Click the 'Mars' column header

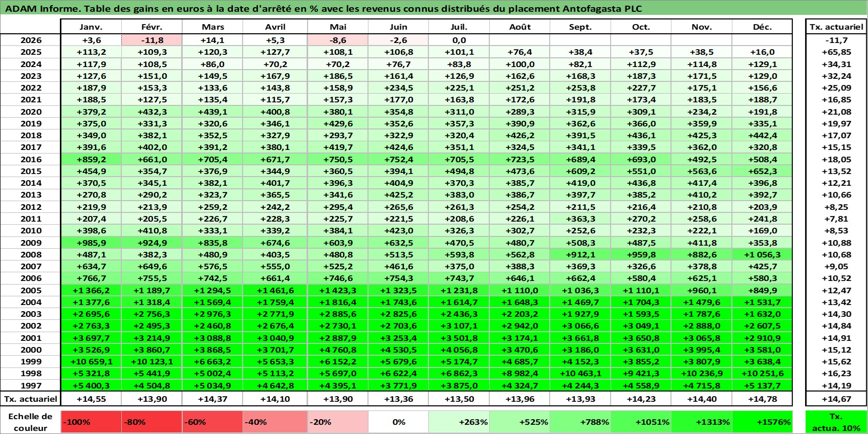(212, 27)
